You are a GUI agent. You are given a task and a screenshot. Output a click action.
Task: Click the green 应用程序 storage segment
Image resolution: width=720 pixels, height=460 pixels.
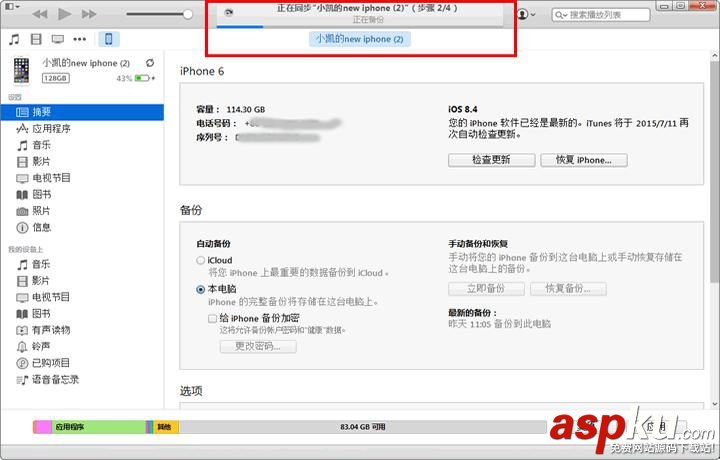point(99,427)
